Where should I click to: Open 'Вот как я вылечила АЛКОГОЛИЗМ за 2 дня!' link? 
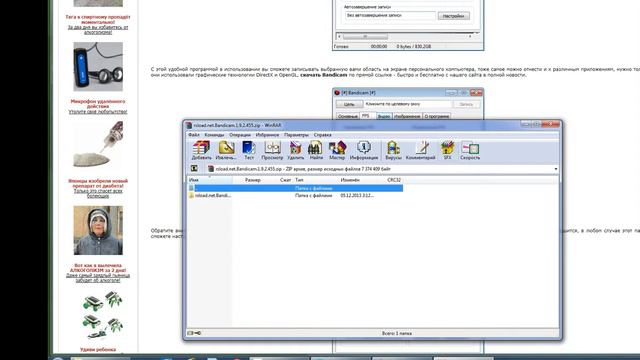(98, 268)
